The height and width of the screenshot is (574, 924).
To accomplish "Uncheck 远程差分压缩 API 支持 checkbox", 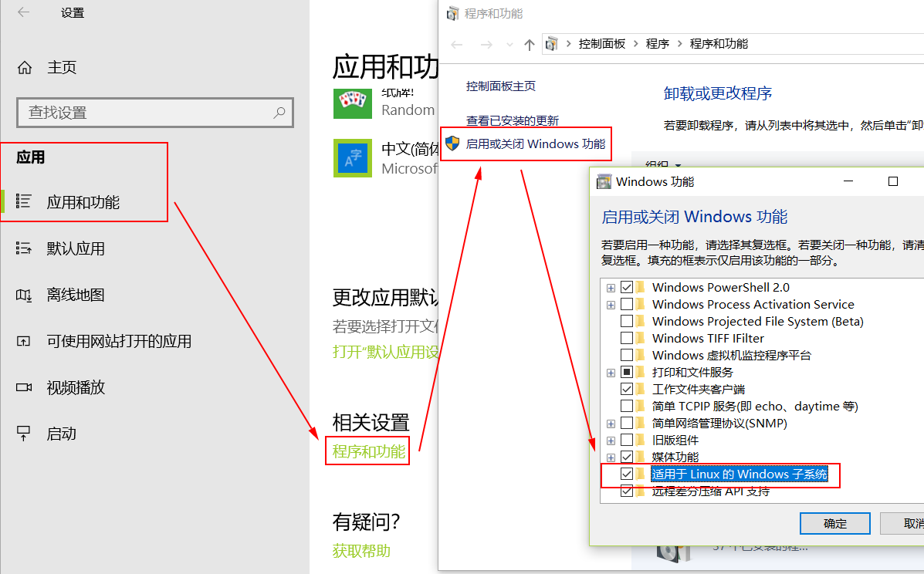I will [627, 491].
